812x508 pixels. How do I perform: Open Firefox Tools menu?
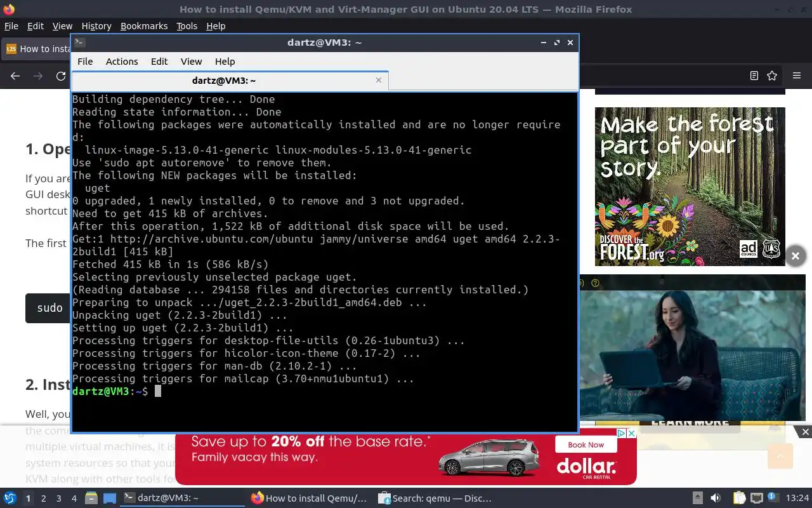pyautogui.click(x=187, y=26)
